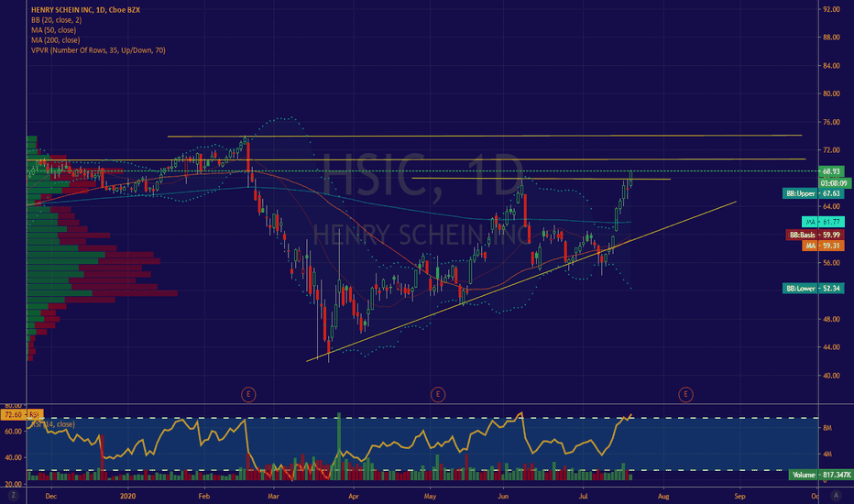Image resolution: width=854 pixels, height=504 pixels.
Task: Click the Volume 817.347K label
Action: [820, 475]
